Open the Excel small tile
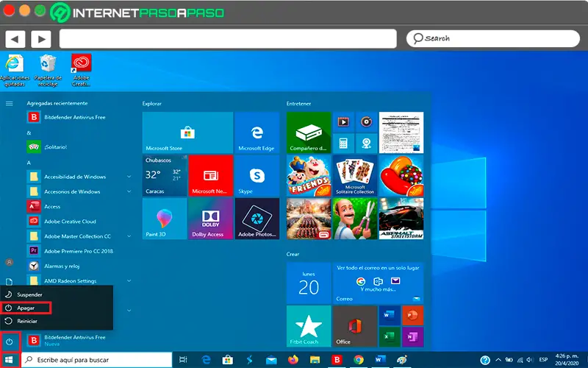 tap(390, 337)
